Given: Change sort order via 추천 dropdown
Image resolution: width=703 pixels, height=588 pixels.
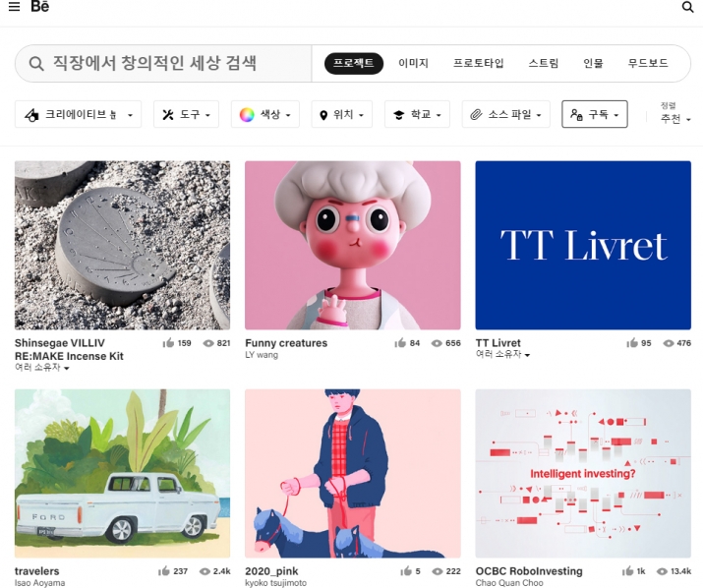Looking at the screenshot, I should (x=674, y=119).
